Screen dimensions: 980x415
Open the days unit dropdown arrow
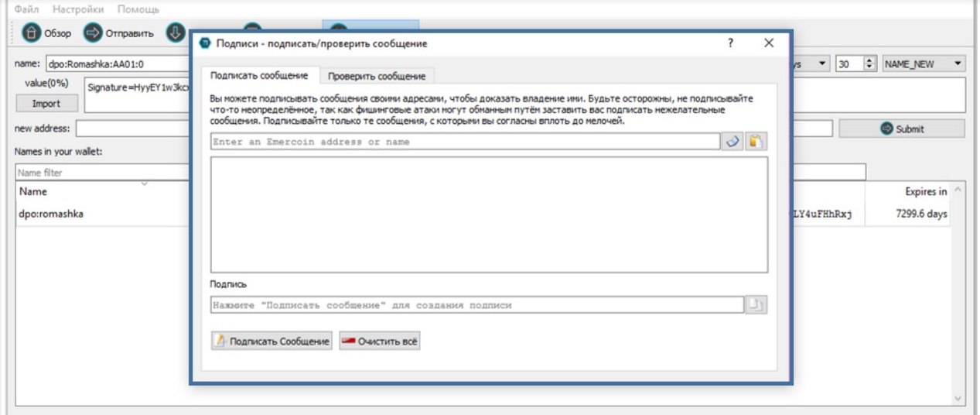(x=821, y=64)
